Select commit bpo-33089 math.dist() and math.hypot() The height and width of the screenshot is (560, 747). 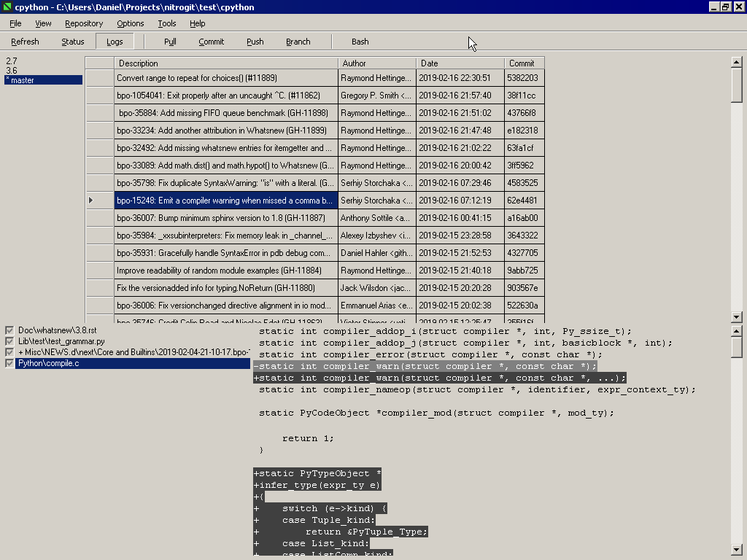click(x=226, y=166)
